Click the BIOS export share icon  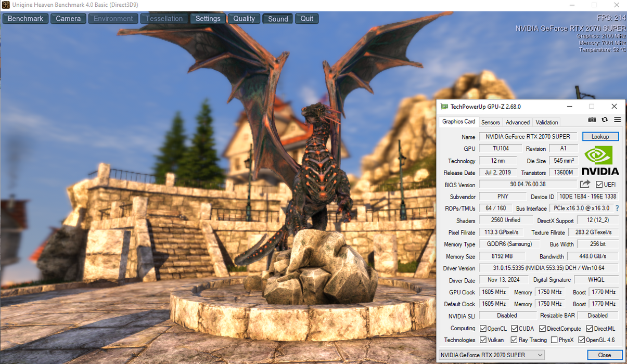pyautogui.click(x=585, y=185)
